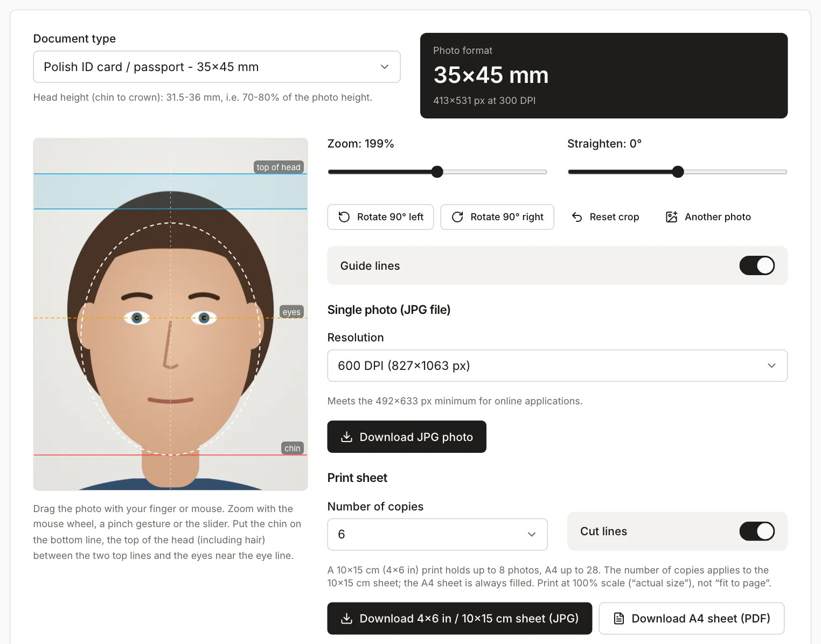The height and width of the screenshot is (644, 821).
Task: Click the 'chin' guide label
Action: coord(293,448)
